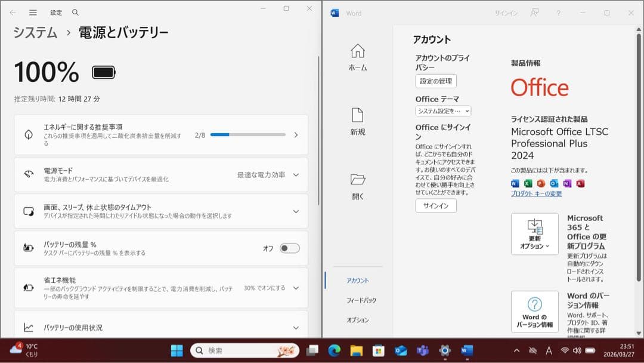Image resolution: width=644 pixels, height=363 pixels.
Task: Open Home in the Word sidebar
Action: pos(357,57)
